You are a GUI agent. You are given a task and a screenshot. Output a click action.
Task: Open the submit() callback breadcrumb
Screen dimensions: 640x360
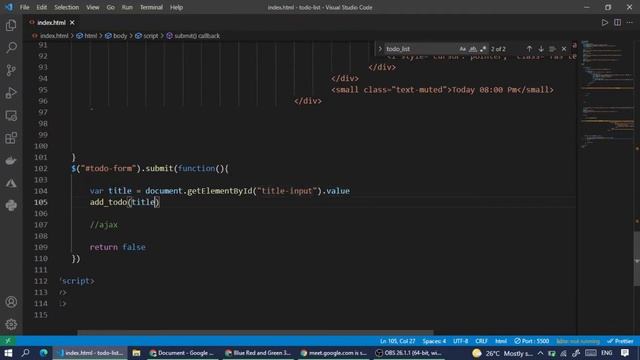point(193,36)
